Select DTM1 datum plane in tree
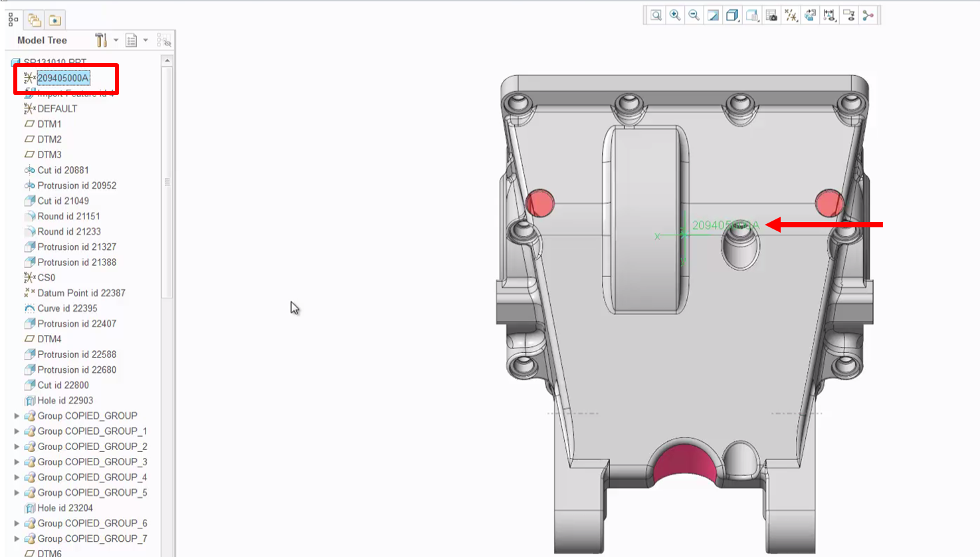The image size is (980, 557). tap(43, 124)
